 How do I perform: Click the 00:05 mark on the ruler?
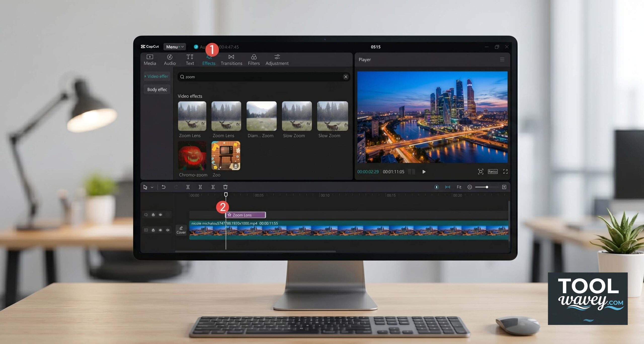259,195
